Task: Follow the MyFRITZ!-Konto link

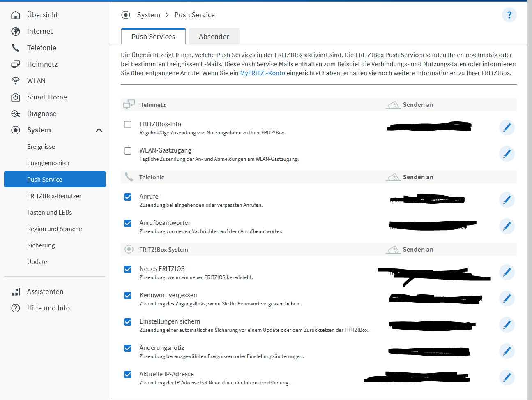Action: point(263,73)
